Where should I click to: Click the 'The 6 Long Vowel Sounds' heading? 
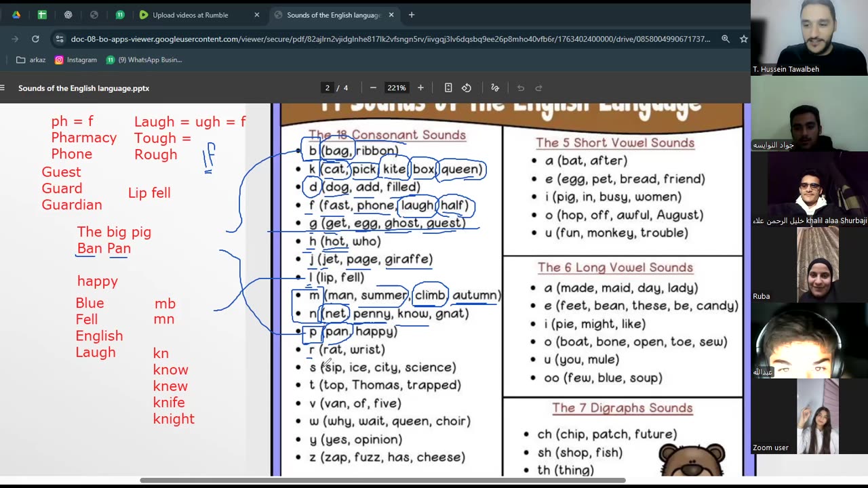pyautogui.click(x=615, y=268)
